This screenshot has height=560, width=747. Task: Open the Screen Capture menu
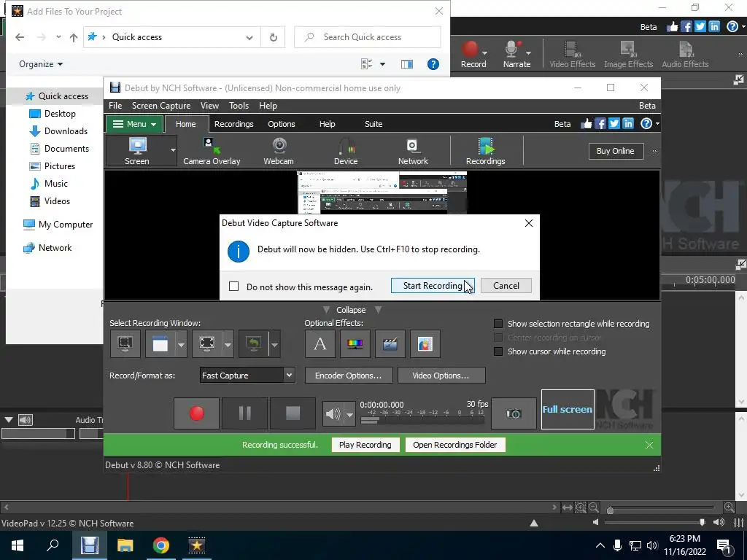click(161, 106)
